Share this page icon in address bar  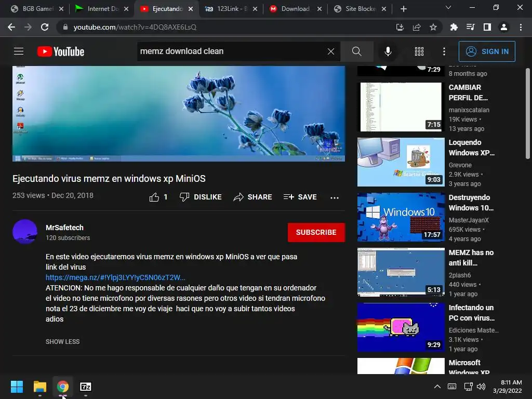pyautogui.click(x=417, y=27)
